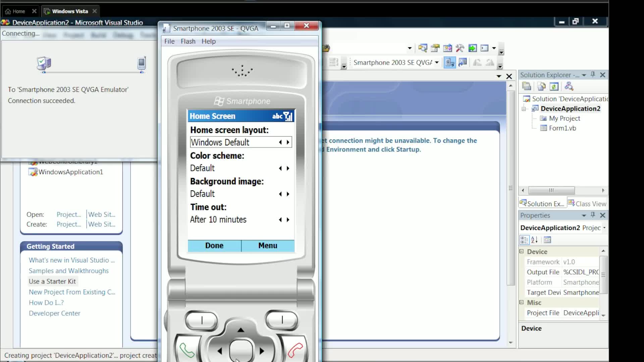Click the Connect to Device icon
Viewport: 644px width, 362px height.
(x=449, y=62)
